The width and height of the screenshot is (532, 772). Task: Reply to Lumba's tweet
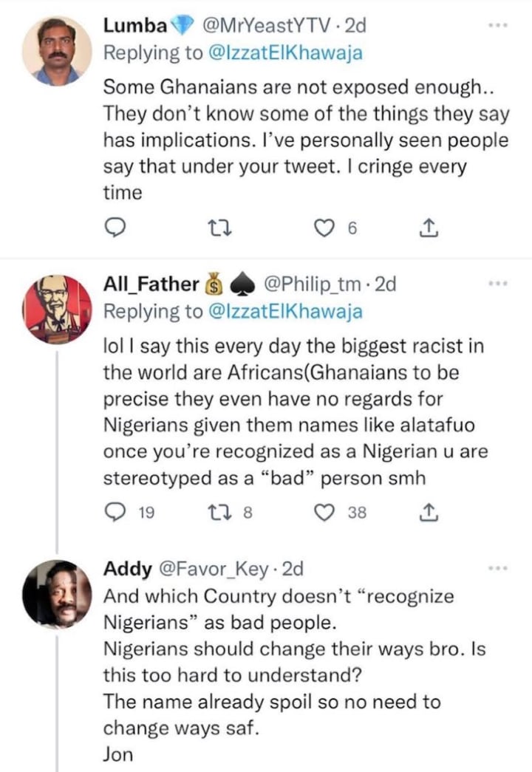point(113,230)
